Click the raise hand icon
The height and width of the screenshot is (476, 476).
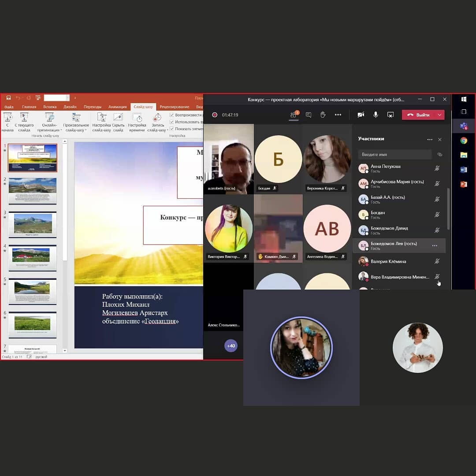pos(323,115)
